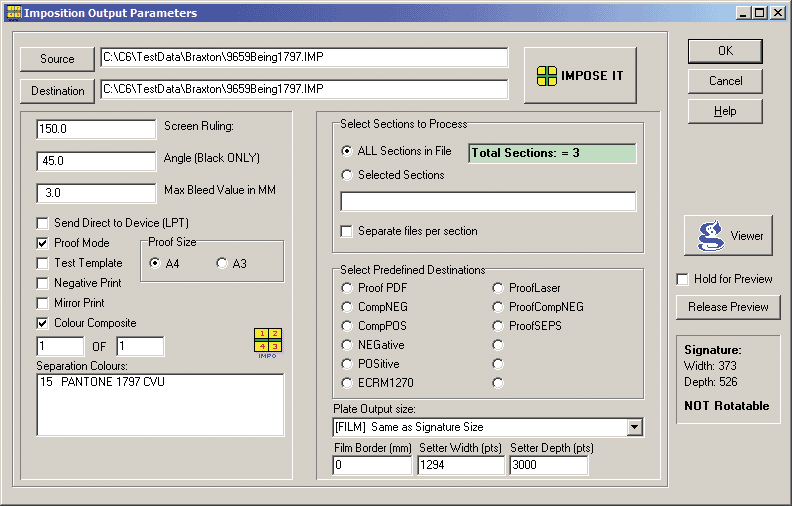Click the title bar application icon
The height and width of the screenshot is (506, 792).
(11, 13)
